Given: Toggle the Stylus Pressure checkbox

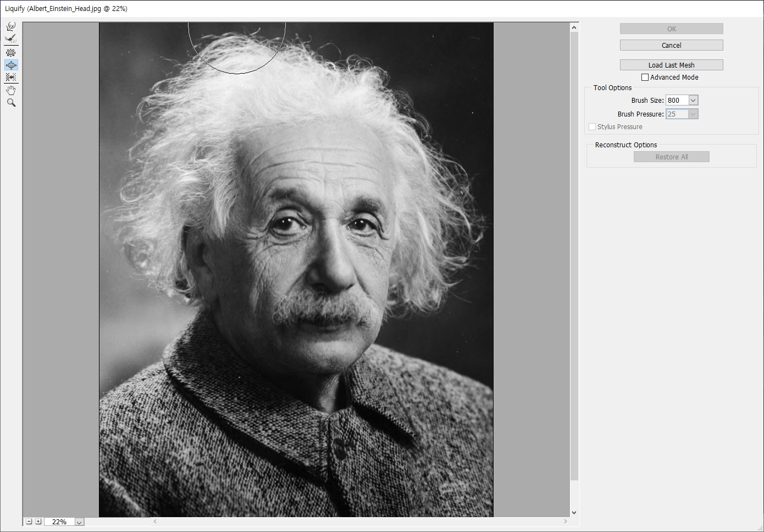Looking at the screenshot, I should [x=593, y=127].
